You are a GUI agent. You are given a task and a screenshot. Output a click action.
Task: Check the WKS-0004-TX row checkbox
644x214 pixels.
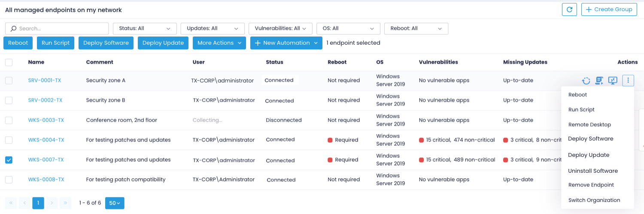point(9,140)
